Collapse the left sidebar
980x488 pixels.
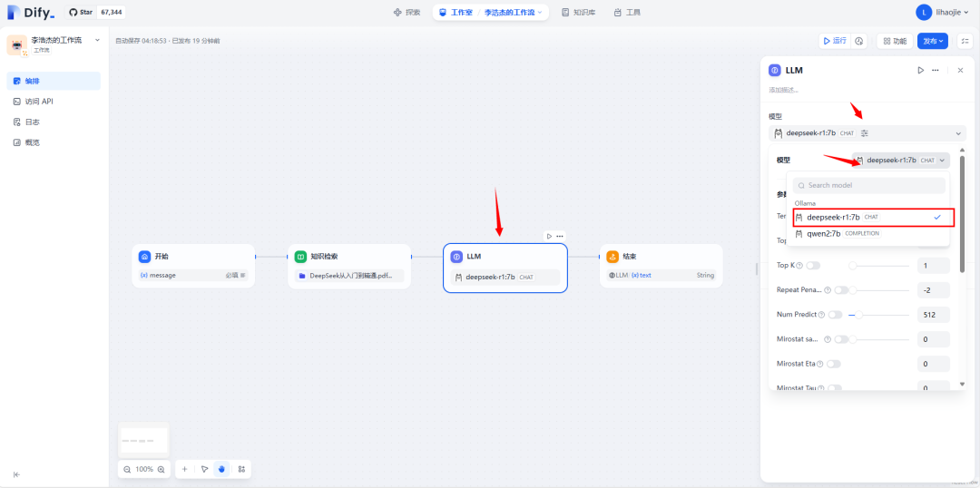[16, 474]
